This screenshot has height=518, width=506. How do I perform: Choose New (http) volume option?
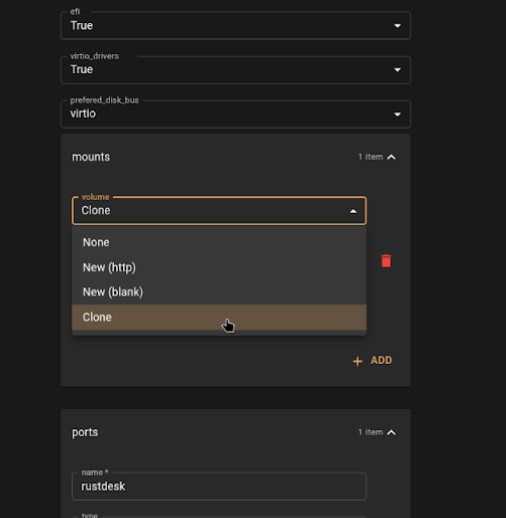pyautogui.click(x=219, y=267)
